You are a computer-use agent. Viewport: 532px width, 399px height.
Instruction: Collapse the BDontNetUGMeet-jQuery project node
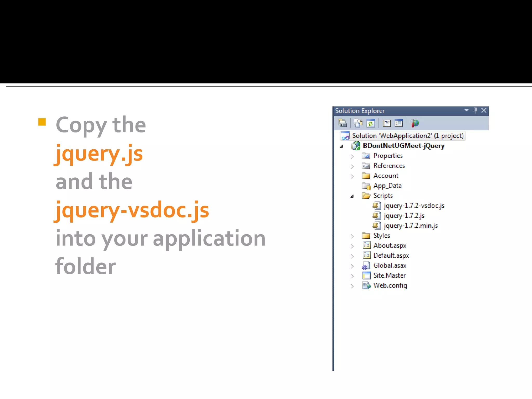342,147
